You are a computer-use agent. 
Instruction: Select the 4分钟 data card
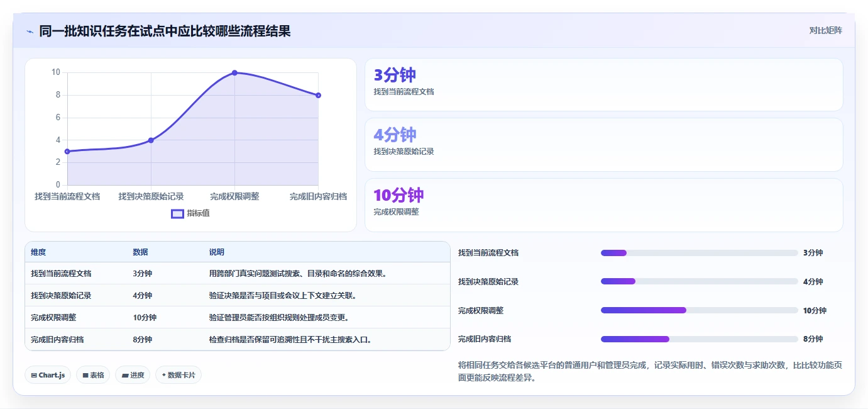(603, 145)
